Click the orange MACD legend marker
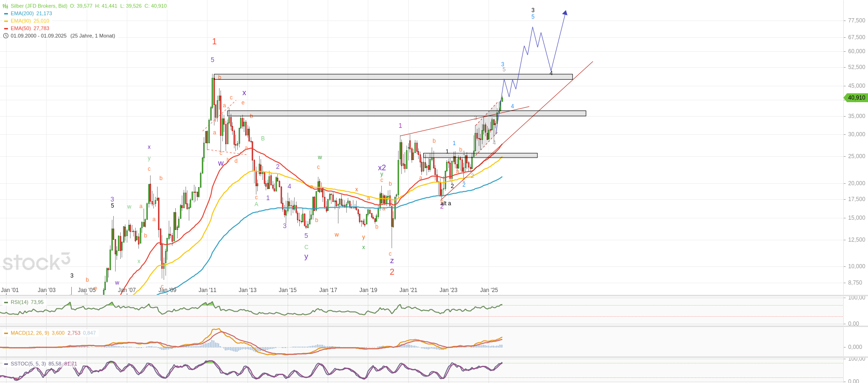The height and width of the screenshot is (383, 868). (x=6, y=333)
